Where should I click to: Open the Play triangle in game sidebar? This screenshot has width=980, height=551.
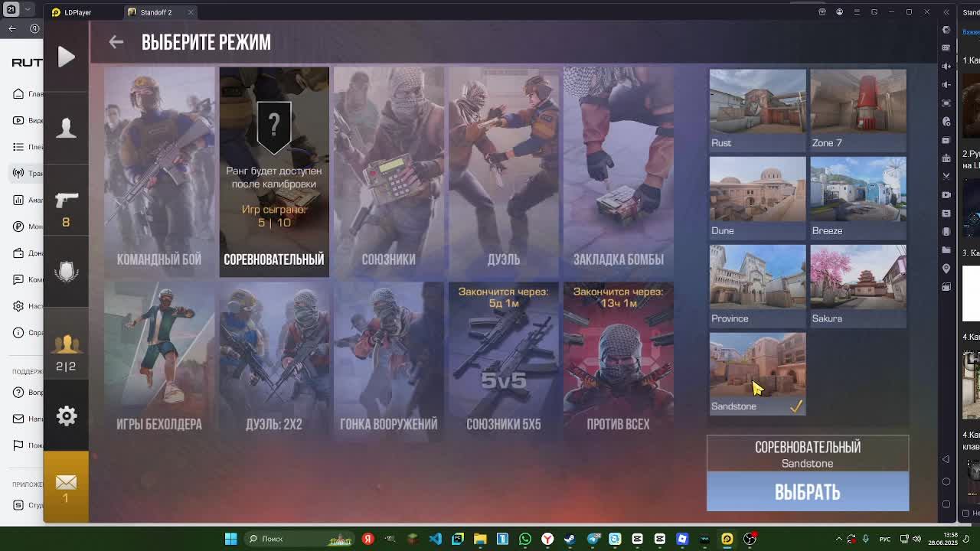[67, 57]
